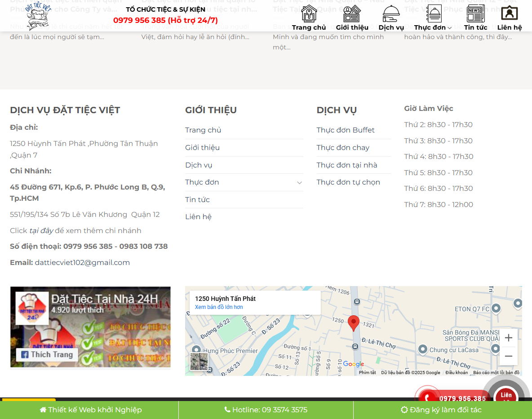
Task: Open the Tin tức footer menu item
Action: [x=197, y=199]
